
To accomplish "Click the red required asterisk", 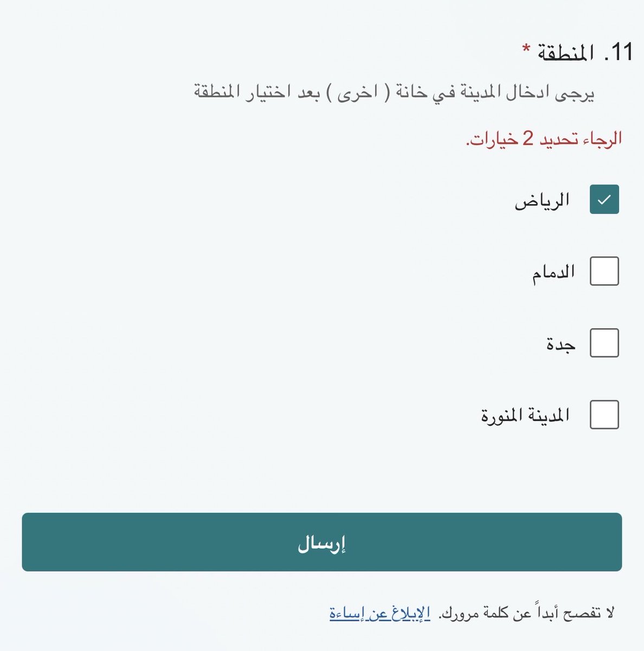I will click(x=526, y=50).
